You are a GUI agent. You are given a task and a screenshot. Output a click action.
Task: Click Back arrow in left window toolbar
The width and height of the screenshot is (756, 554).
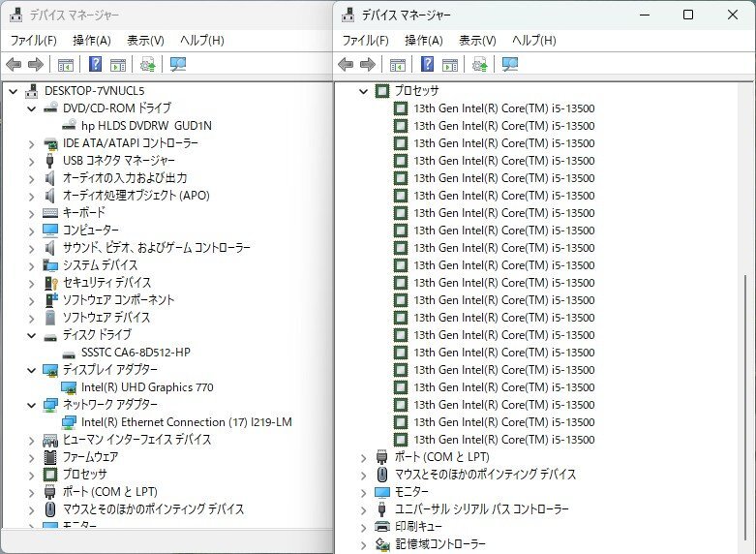coord(14,64)
